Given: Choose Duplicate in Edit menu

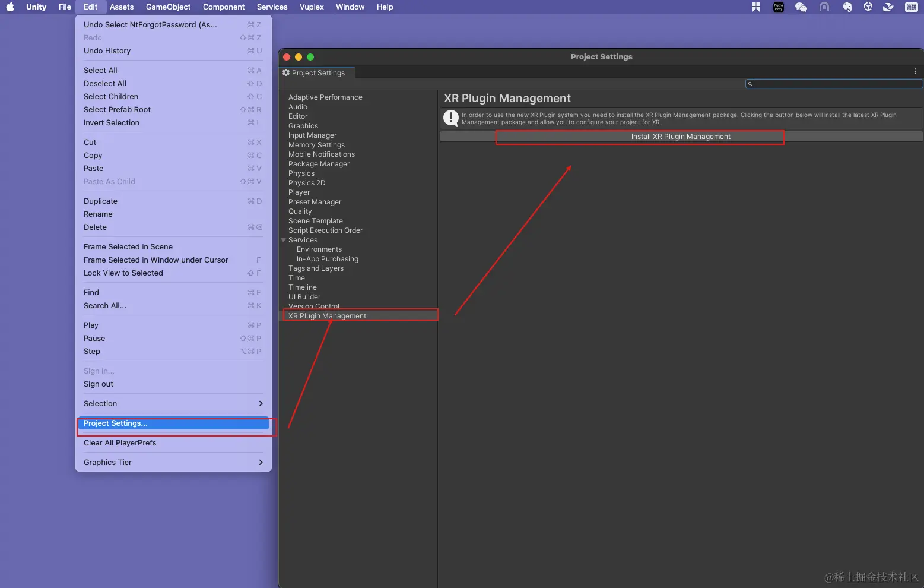Looking at the screenshot, I should tap(173, 201).
